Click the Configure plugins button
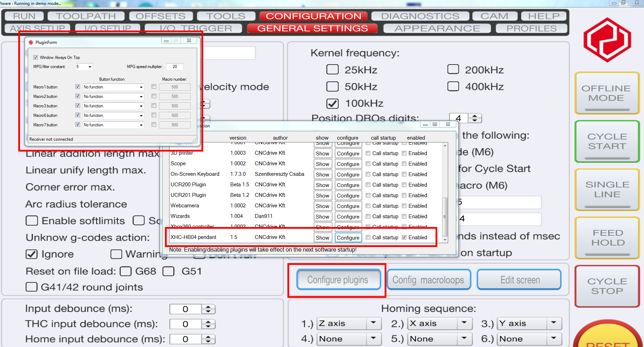Image resolution: width=644 pixels, height=347 pixels. click(338, 280)
